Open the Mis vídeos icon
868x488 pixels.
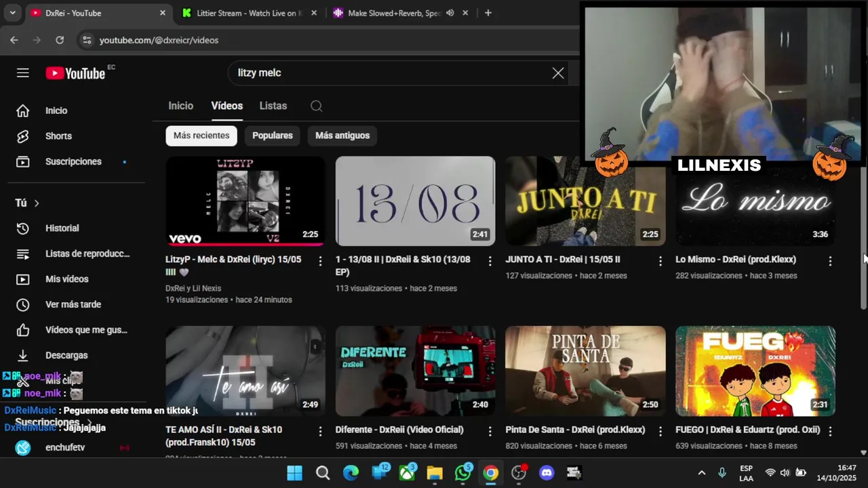pyautogui.click(x=23, y=279)
